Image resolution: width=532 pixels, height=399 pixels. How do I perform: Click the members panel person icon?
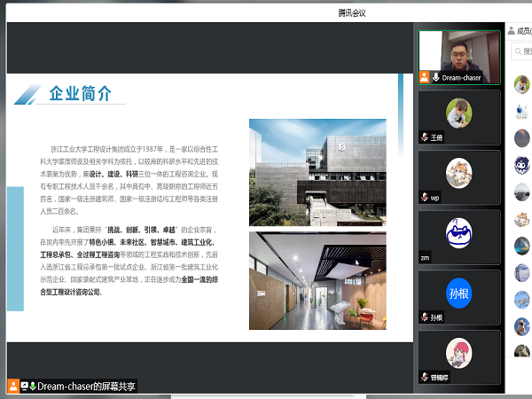pyautogui.click(x=512, y=31)
